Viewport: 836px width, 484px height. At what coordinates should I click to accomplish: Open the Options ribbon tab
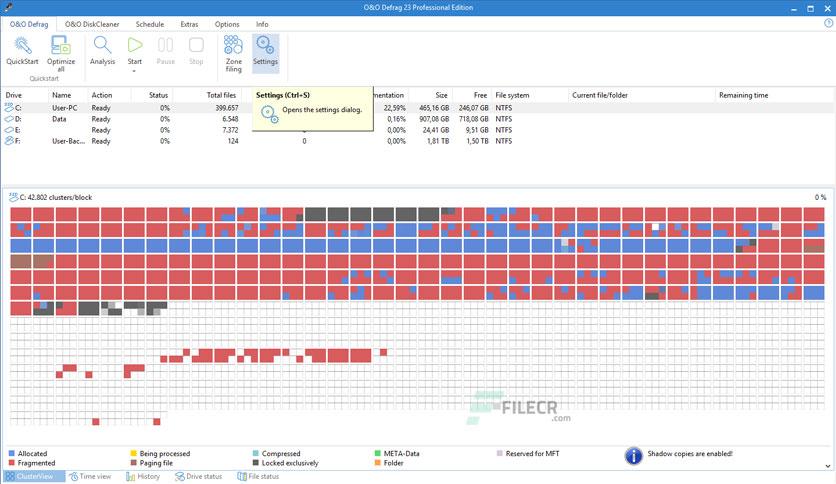click(227, 24)
